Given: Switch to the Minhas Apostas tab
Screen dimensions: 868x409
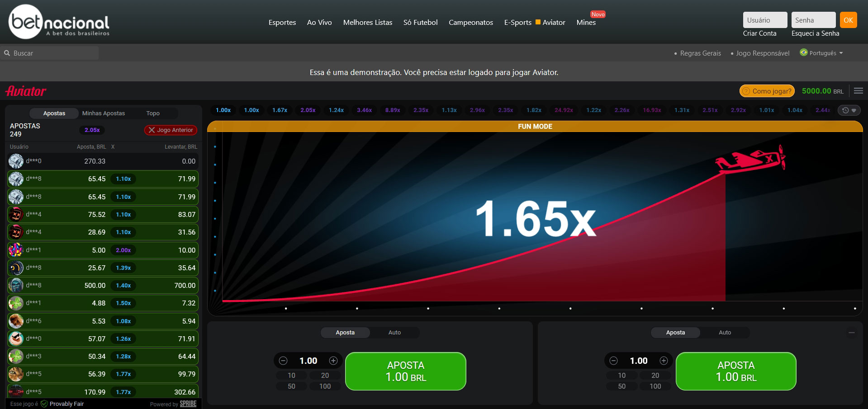Looking at the screenshot, I should coord(104,113).
